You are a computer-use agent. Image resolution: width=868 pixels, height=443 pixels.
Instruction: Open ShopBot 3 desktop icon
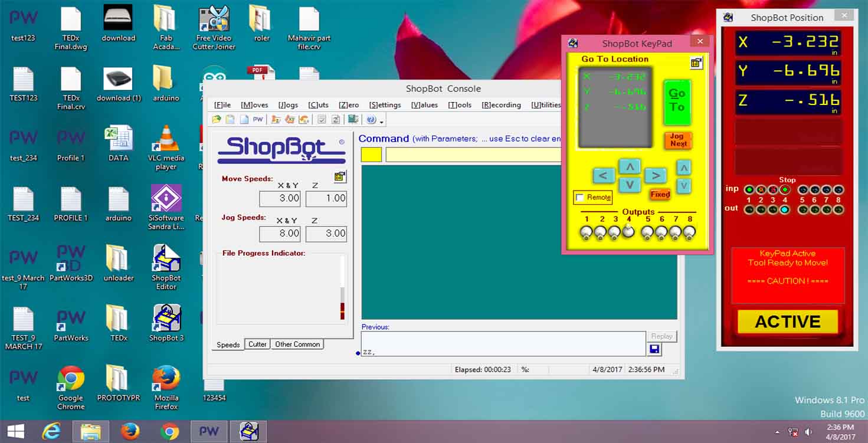[166, 323]
